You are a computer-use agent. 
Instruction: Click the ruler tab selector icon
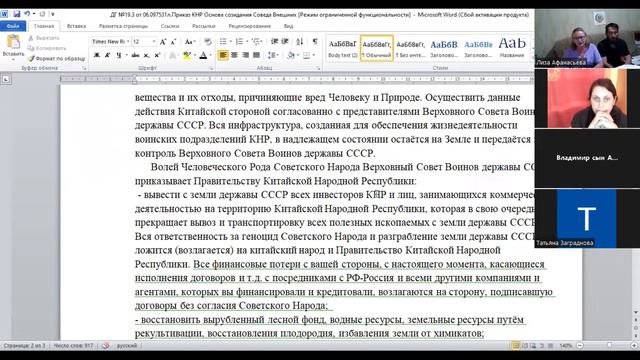[x=6, y=79]
